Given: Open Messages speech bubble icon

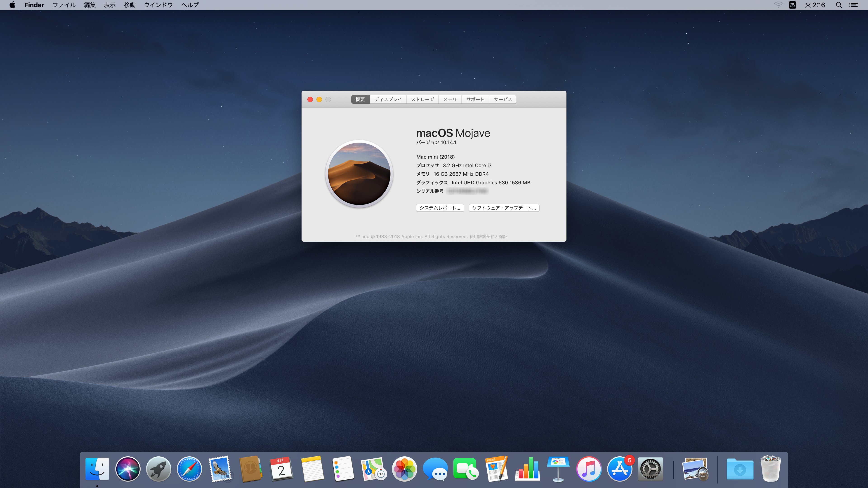Looking at the screenshot, I should pos(435,469).
